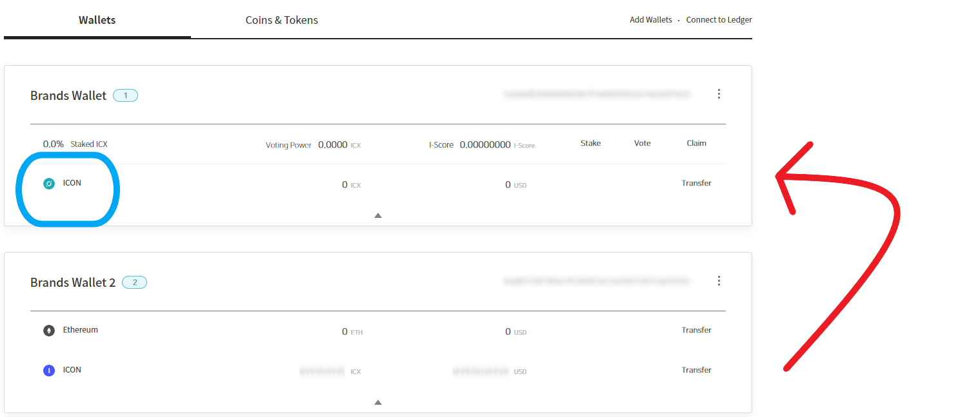The height and width of the screenshot is (417, 980).
Task: Click Transfer for ICON in Brands Wallet
Action: click(x=697, y=183)
